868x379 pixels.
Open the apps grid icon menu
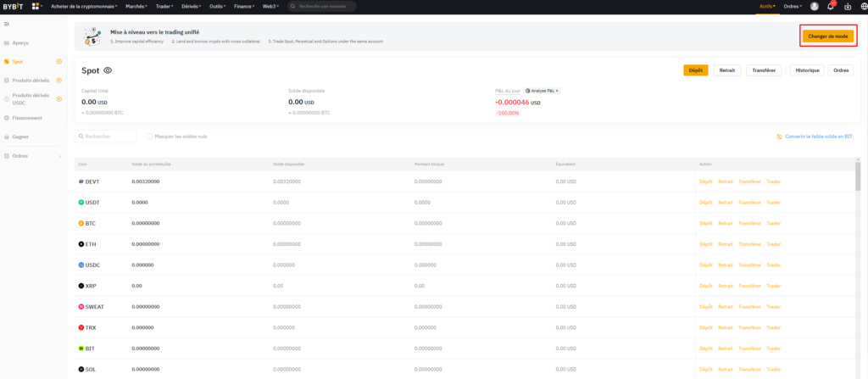pos(36,6)
